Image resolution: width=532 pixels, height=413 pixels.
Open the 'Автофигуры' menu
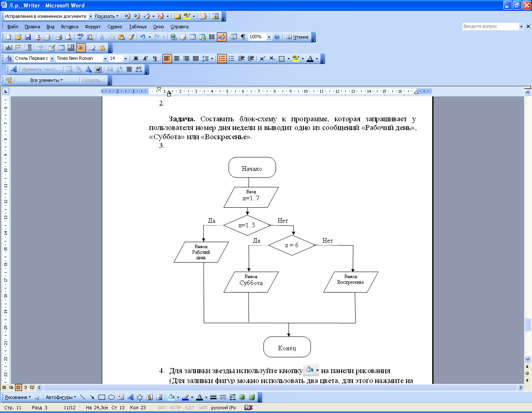pos(61,397)
